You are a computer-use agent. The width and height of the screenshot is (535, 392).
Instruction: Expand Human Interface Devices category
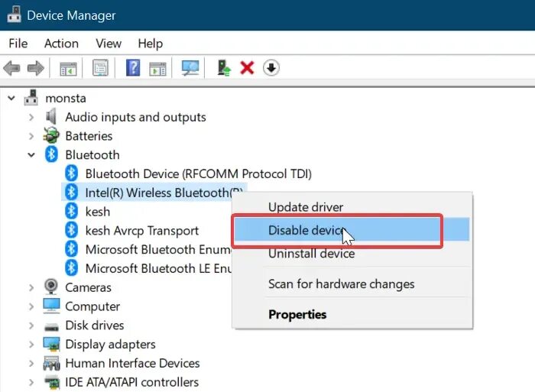[31, 363]
